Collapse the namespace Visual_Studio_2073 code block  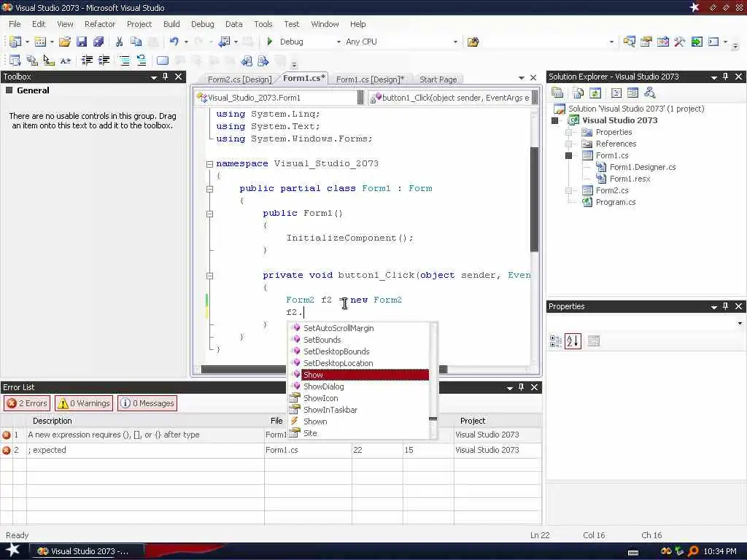[209, 164]
